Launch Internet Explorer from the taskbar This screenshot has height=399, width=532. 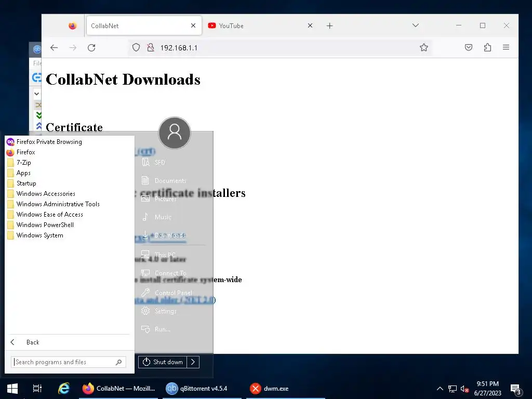pyautogui.click(x=64, y=389)
